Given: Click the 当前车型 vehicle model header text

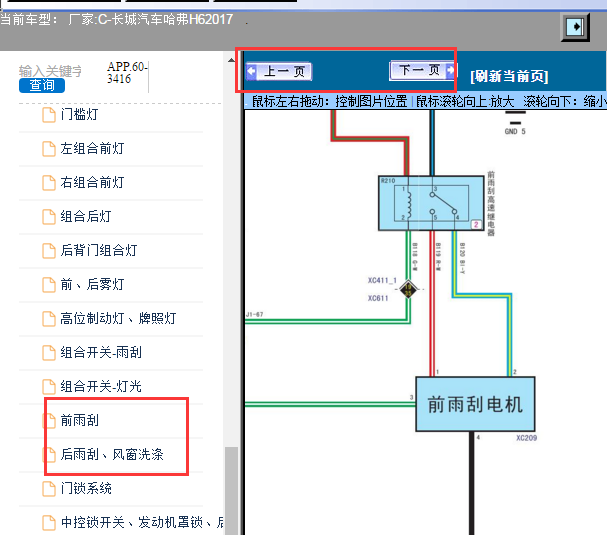Looking at the screenshot, I should (x=116, y=19).
